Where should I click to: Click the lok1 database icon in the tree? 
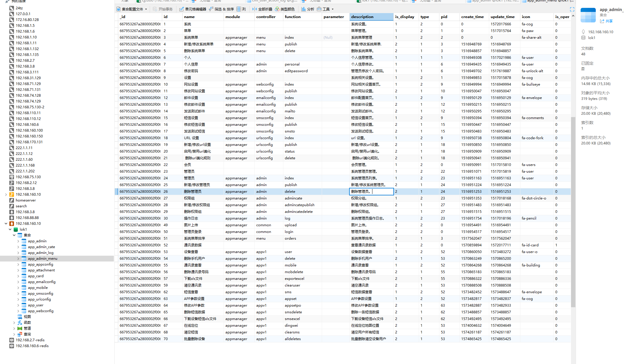click(x=16, y=229)
